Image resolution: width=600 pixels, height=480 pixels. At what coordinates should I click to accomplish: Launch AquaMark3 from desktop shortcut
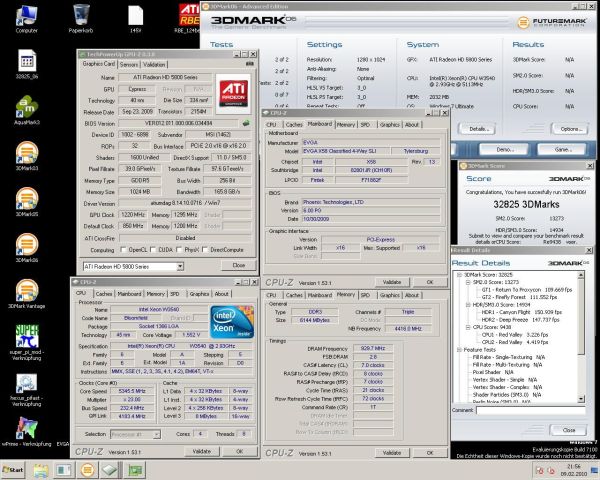[x=27, y=110]
